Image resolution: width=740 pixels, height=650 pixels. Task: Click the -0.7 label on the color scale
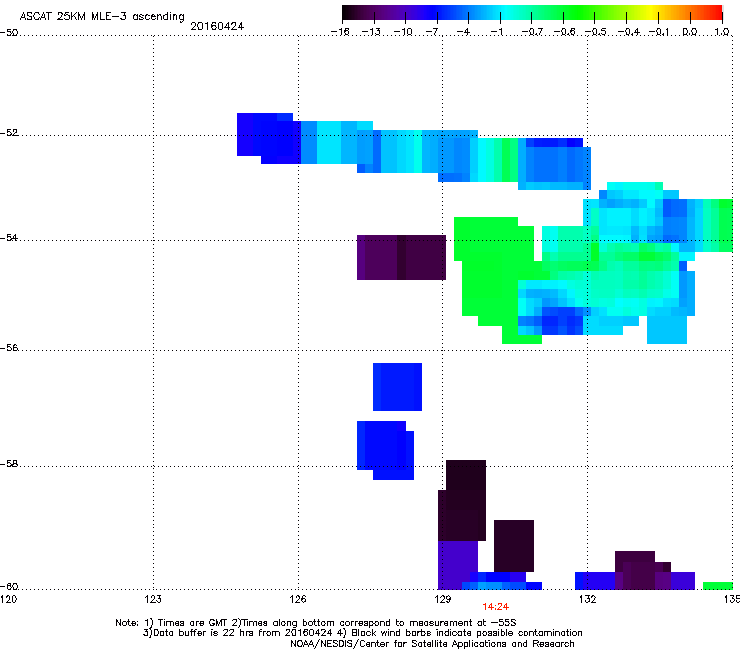pyautogui.click(x=532, y=32)
